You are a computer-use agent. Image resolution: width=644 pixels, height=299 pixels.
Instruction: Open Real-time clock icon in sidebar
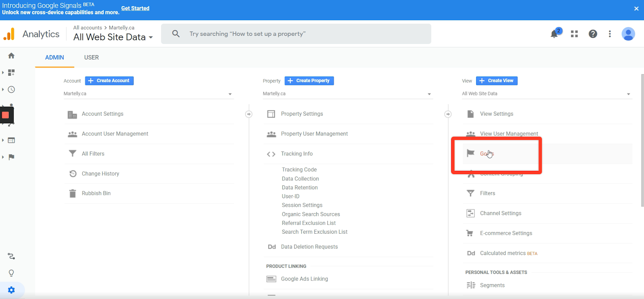11,89
